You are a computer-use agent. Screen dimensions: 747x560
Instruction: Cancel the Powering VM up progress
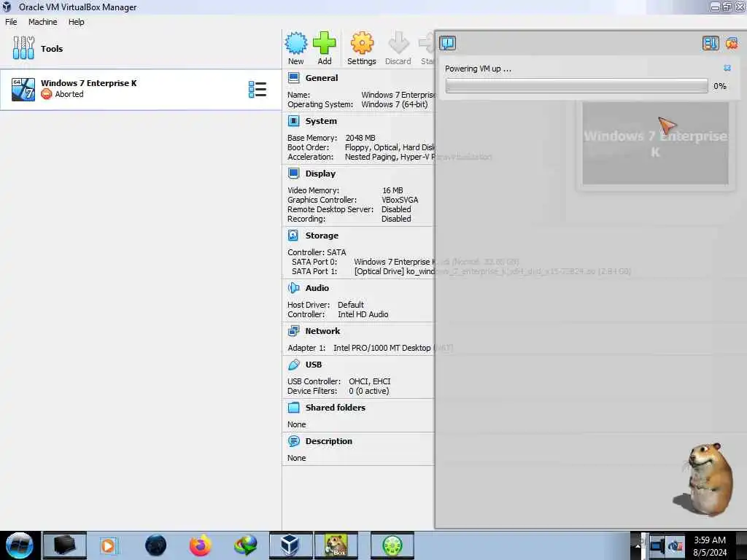(727, 68)
